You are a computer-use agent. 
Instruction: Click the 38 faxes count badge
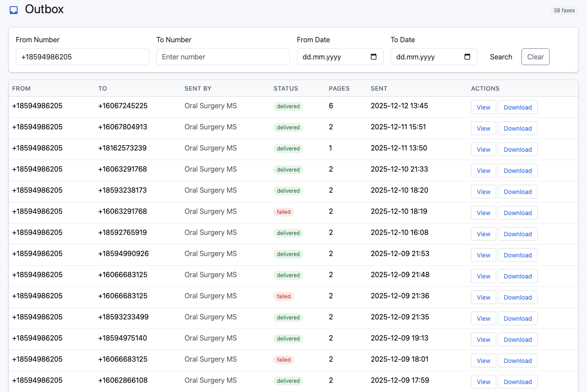pyautogui.click(x=564, y=10)
